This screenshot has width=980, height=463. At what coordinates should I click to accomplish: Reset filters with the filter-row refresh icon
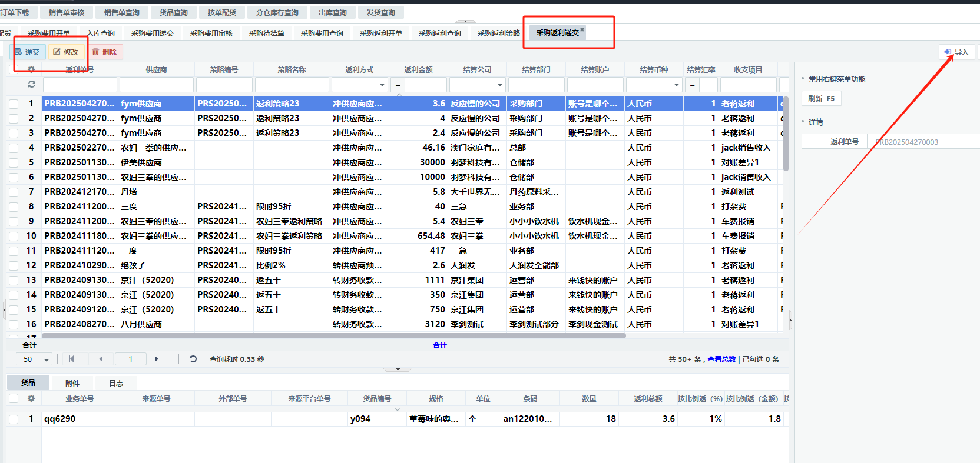coord(31,85)
